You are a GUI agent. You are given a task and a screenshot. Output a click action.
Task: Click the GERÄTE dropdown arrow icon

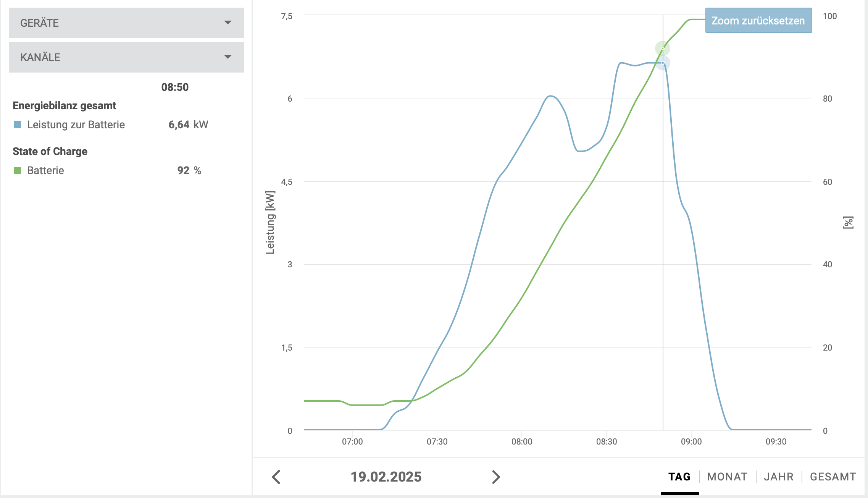(228, 23)
